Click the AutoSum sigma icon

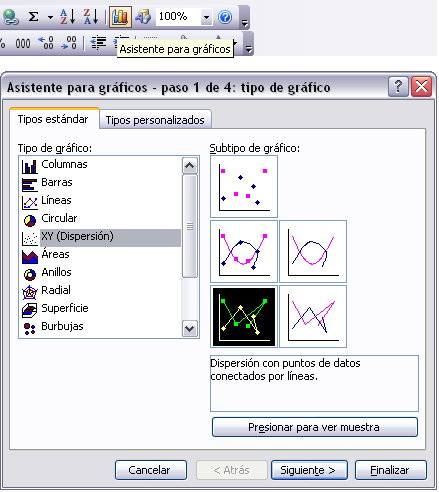pyautogui.click(x=33, y=17)
